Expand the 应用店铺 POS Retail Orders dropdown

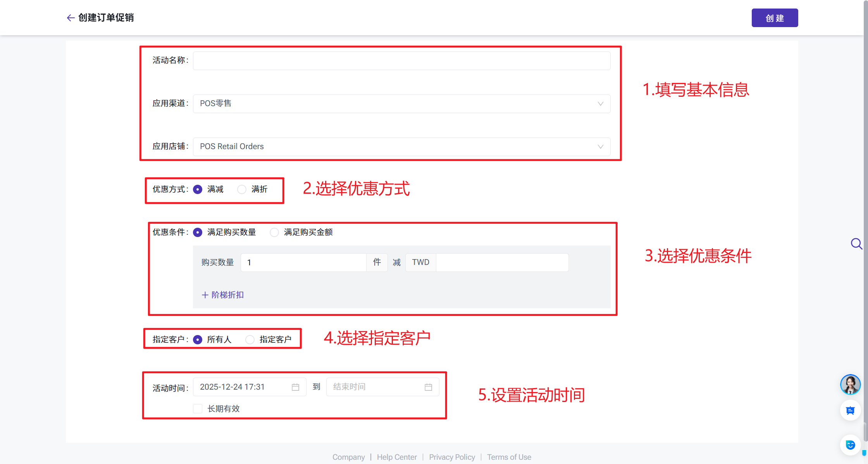[x=401, y=147]
